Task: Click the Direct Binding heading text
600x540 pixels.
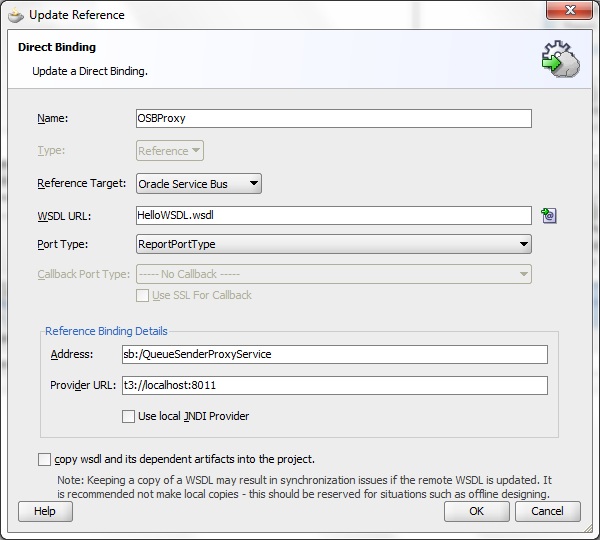Action: (x=57, y=47)
